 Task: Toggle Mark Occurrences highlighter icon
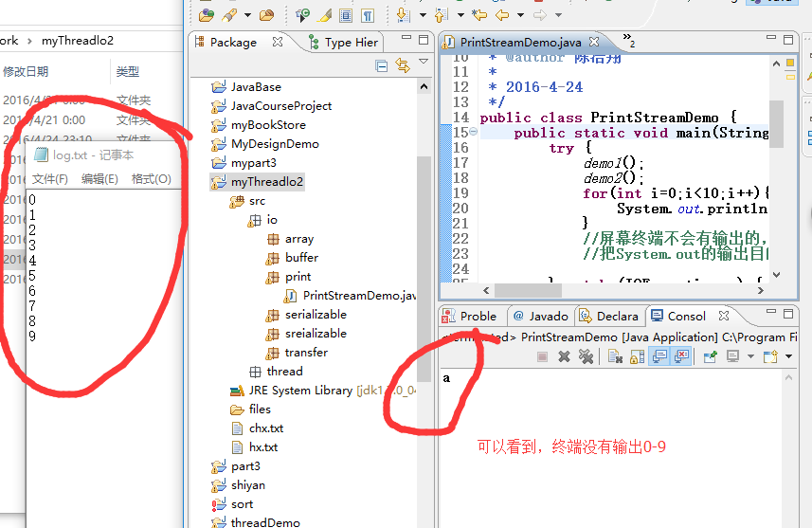click(325, 15)
